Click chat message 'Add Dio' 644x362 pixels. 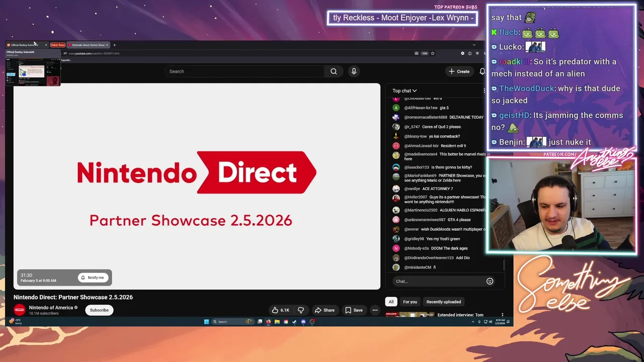(x=462, y=258)
